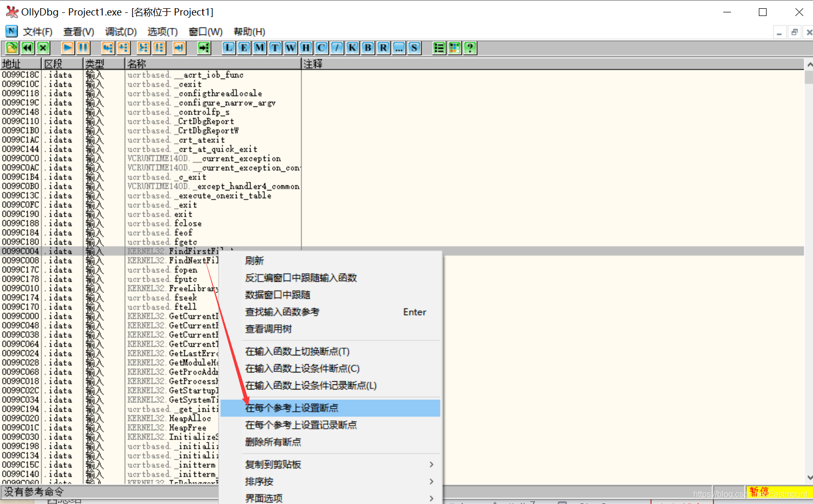Select 在每个参考上设置记录断点 entry

pos(330,425)
